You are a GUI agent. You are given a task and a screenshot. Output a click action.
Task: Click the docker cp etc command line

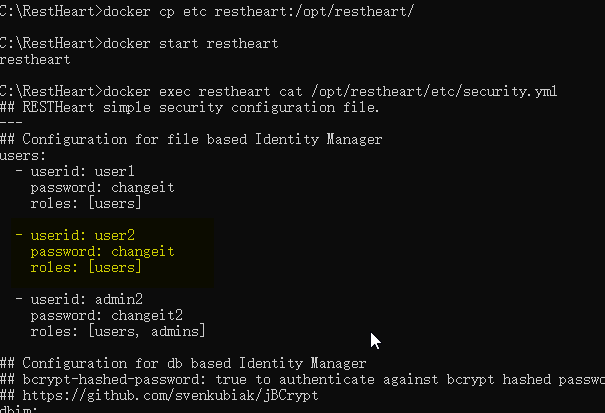(206, 12)
